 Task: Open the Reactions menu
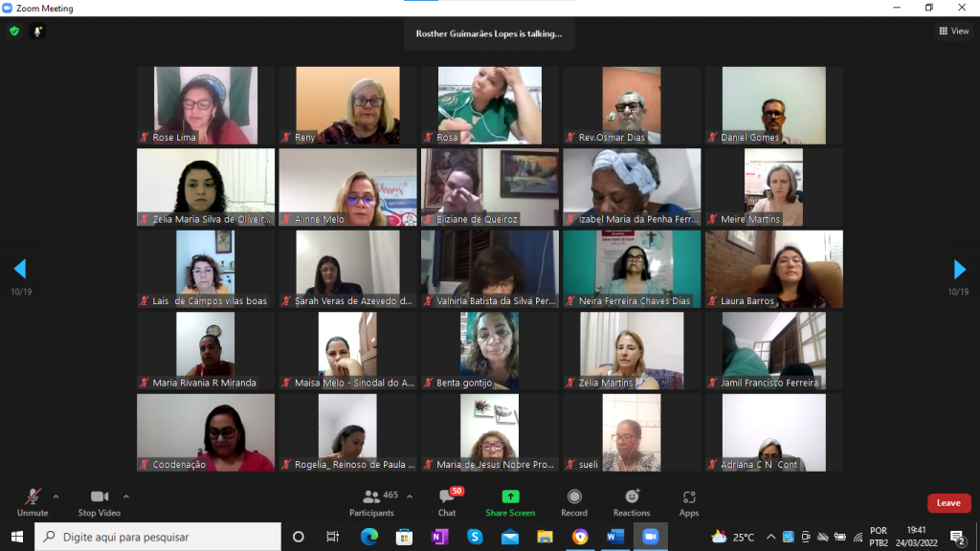click(x=632, y=502)
